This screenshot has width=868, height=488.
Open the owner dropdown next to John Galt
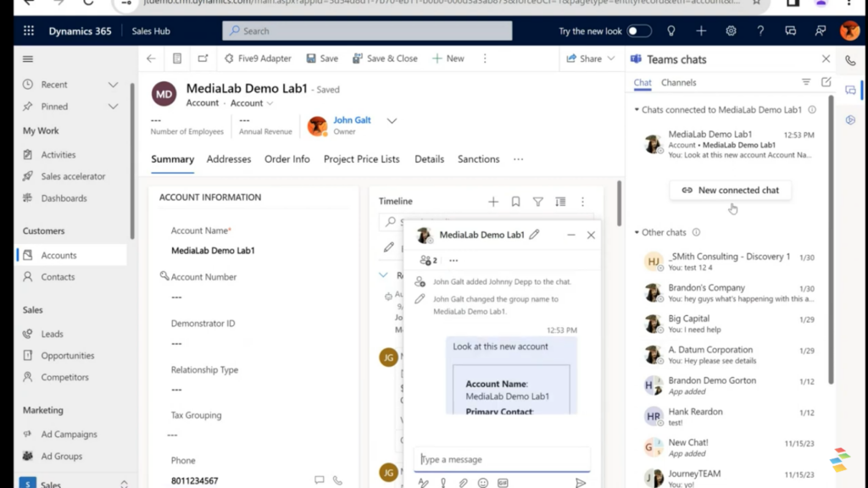click(x=392, y=120)
